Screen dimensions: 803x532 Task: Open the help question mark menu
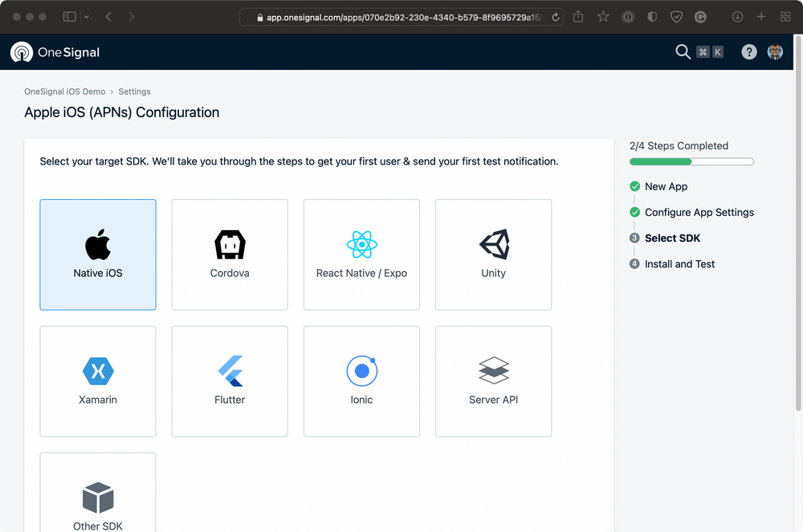(748, 52)
